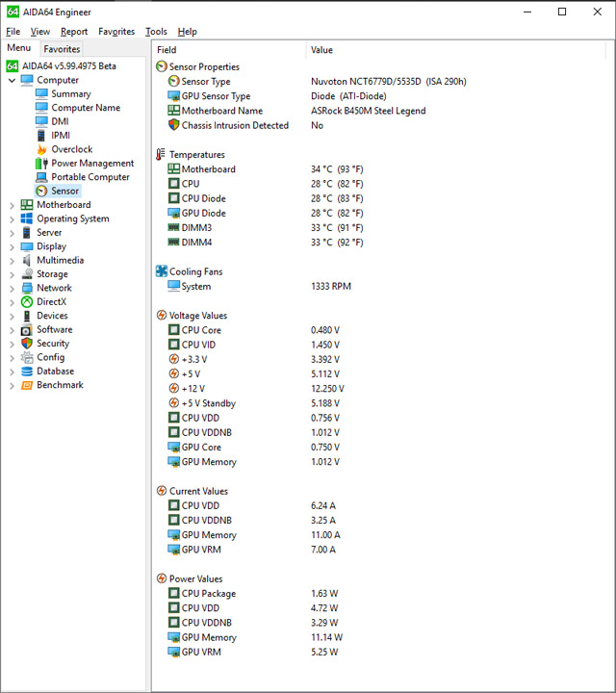616x693 pixels.
Task: Click the Config gear icon
Action: (x=27, y=357)
